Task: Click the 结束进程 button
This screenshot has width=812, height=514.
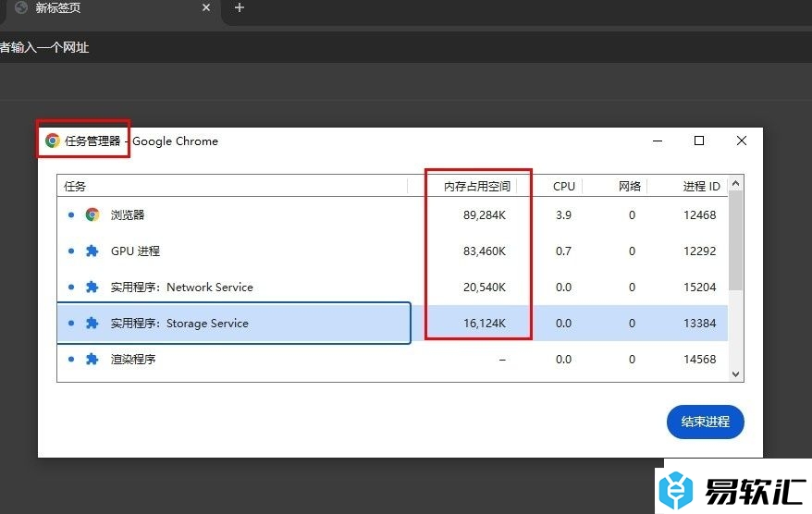Action: coord(706,422)
